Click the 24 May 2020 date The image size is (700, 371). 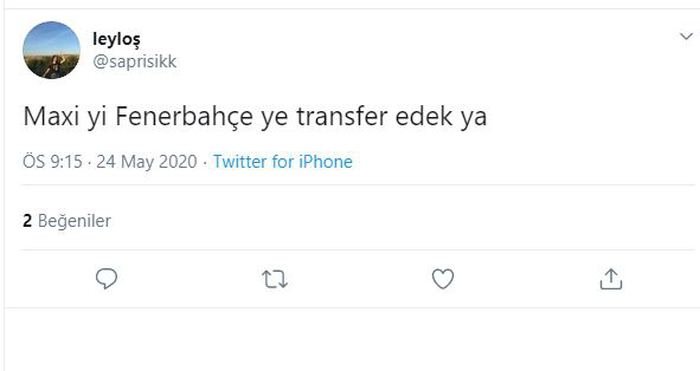point(146,162)
